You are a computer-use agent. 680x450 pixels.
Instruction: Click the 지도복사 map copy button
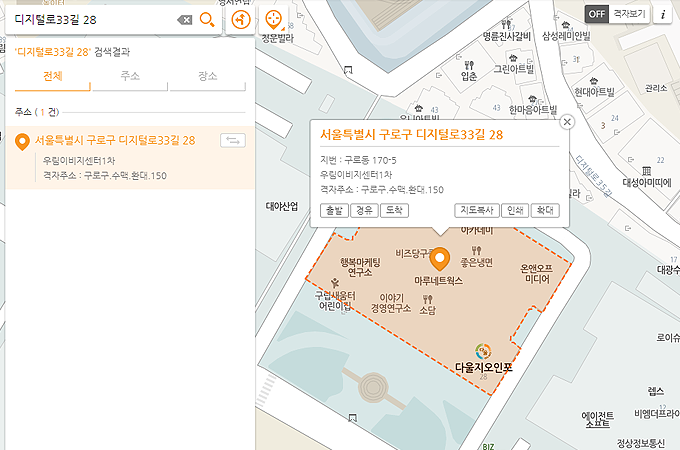pos(477,211)
